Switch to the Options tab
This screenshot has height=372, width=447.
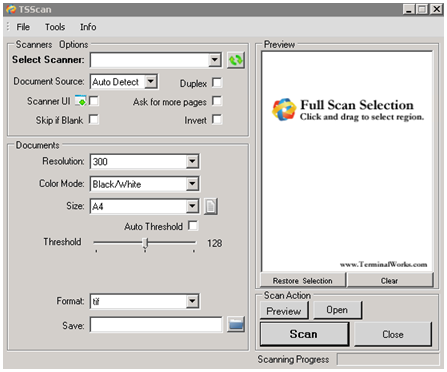[74, 44]
